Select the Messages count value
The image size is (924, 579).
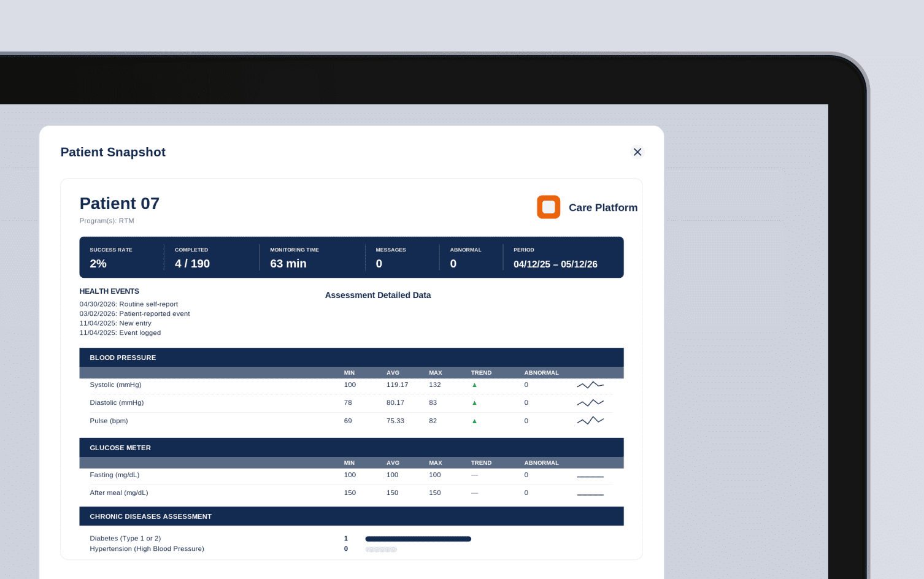pyautogui.click(x=379, y=264)
